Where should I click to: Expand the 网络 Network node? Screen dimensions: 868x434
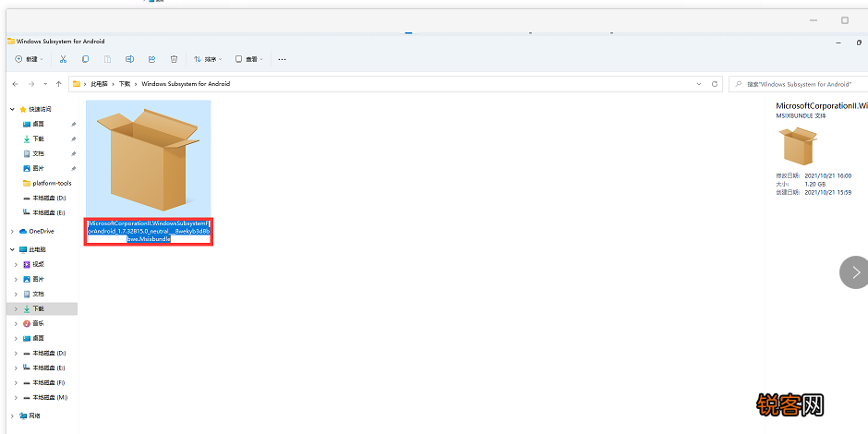point(12,416)
